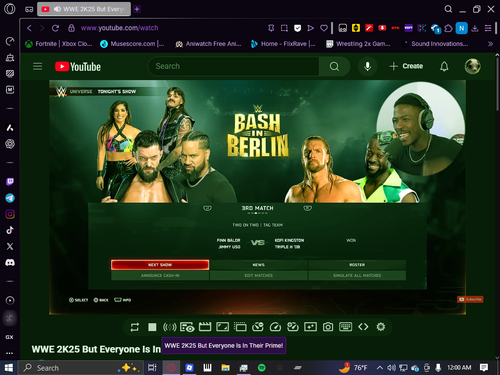Select the WWE 2K25 browser tab
Screen dimensions: 500x375
[84, 9]
